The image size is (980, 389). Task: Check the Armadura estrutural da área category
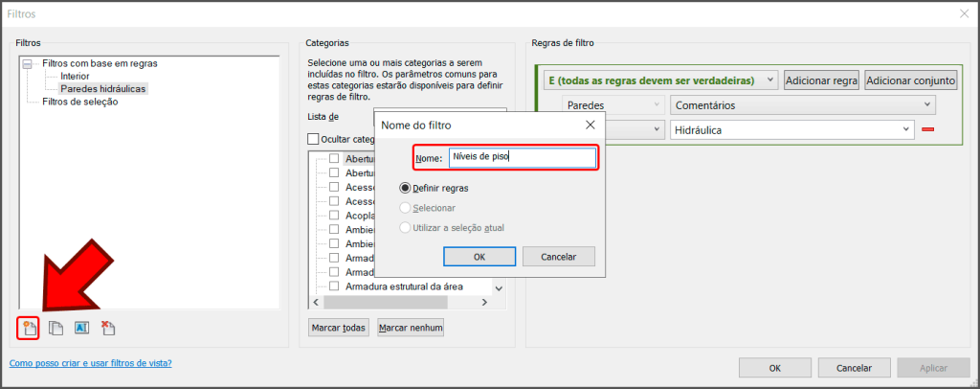pos(334,286)
